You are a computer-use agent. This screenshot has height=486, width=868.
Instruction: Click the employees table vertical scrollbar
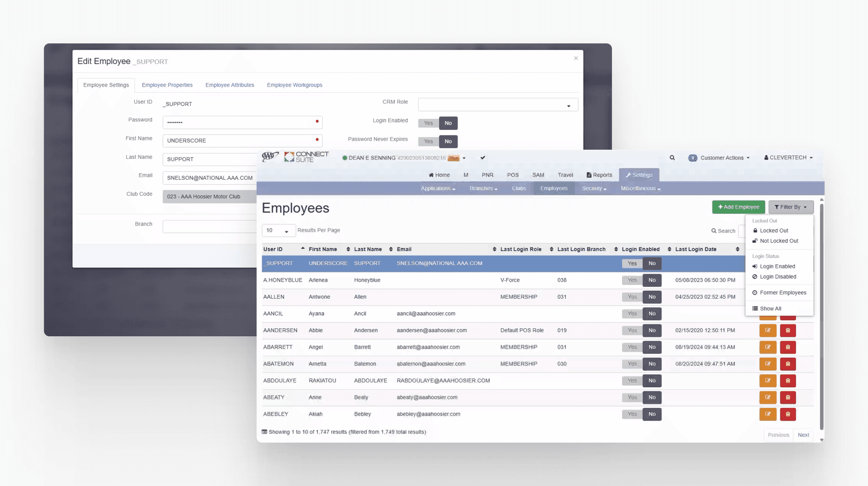(x=821, y=318)
